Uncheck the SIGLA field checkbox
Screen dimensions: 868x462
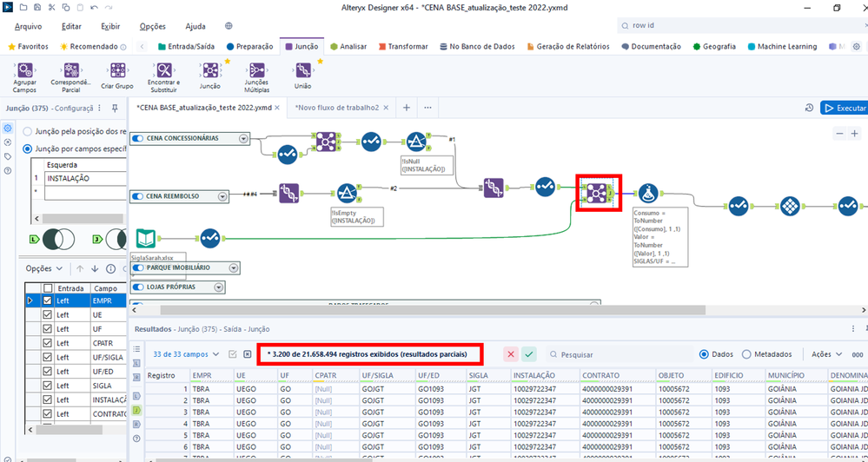48,385
